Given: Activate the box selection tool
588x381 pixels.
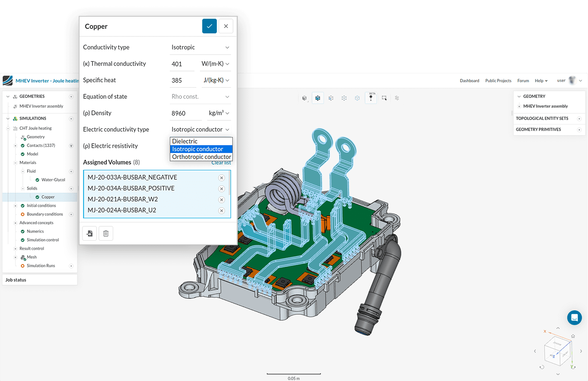Looking at the screenshot, I should point(384,98).
